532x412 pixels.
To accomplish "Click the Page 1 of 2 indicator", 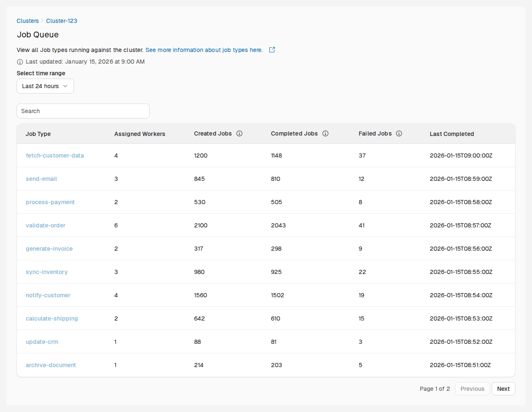I will point(435,389).
